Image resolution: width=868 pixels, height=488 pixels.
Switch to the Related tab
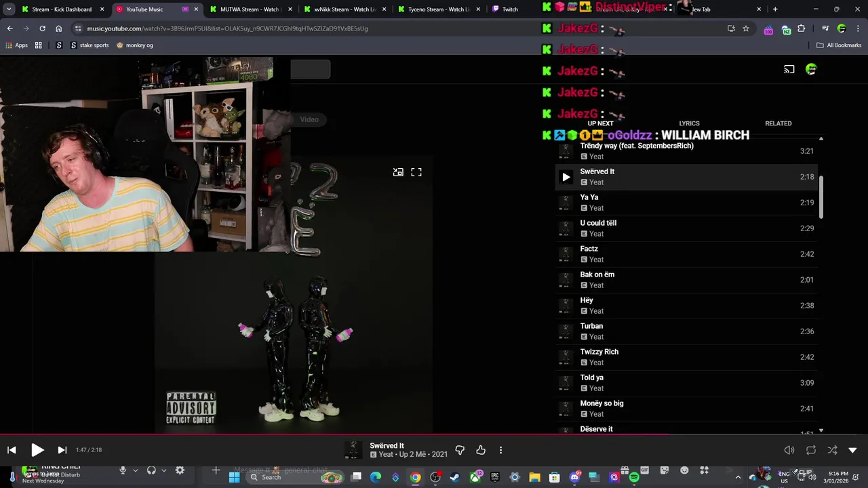click(x=778, y=123)
